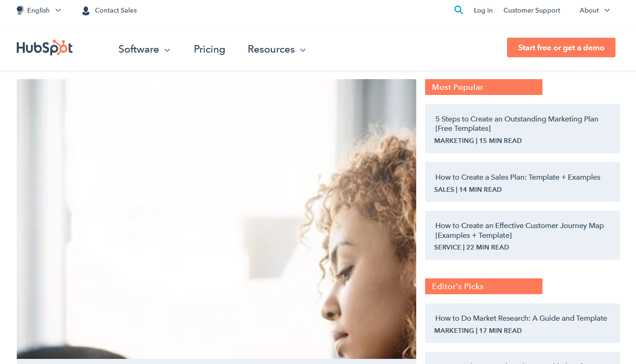Expand the English language dropdown
The image size is (636, 364).
pyautogui.click(x=39, y=10)
